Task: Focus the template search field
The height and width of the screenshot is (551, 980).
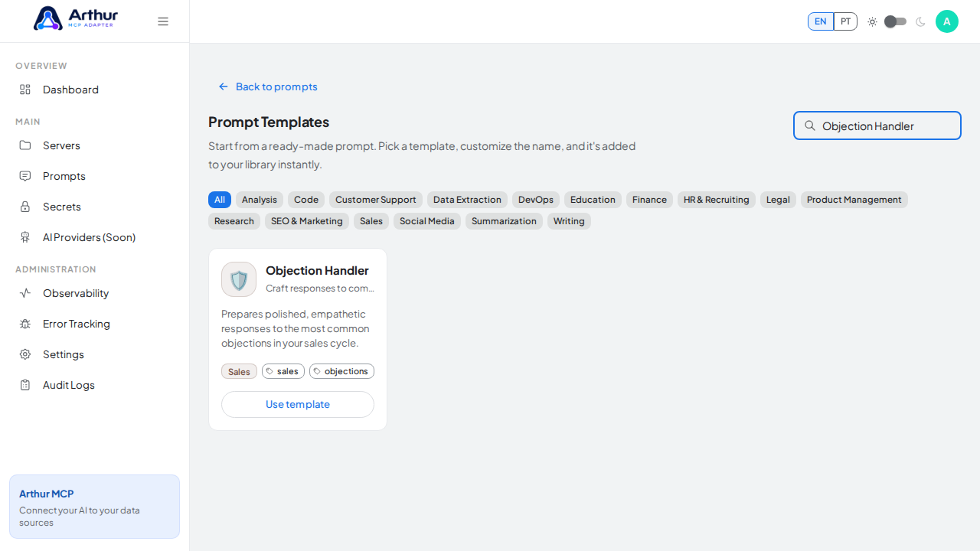Action: coord(877,126)
